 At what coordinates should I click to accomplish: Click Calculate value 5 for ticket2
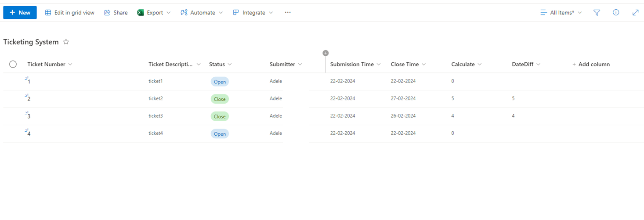pos(453,98)
